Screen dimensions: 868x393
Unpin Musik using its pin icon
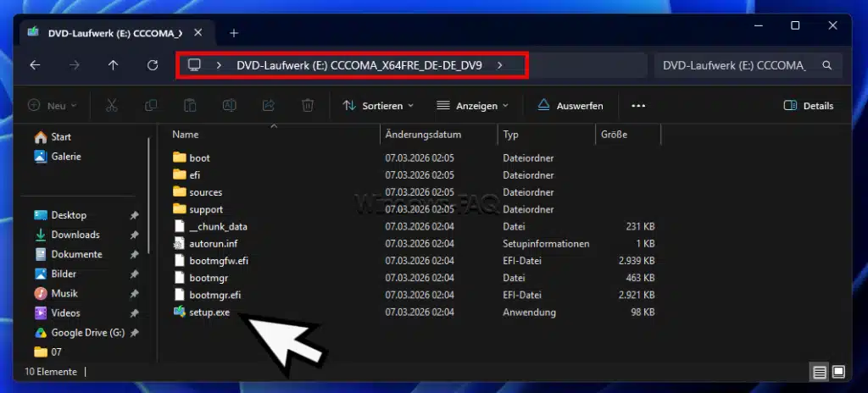134,293
